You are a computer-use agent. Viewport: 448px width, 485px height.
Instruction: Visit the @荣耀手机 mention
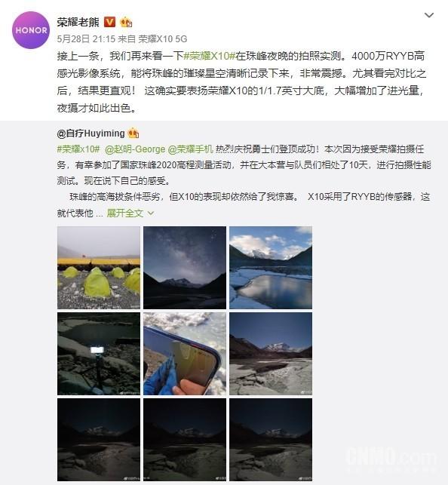(190, 149)
